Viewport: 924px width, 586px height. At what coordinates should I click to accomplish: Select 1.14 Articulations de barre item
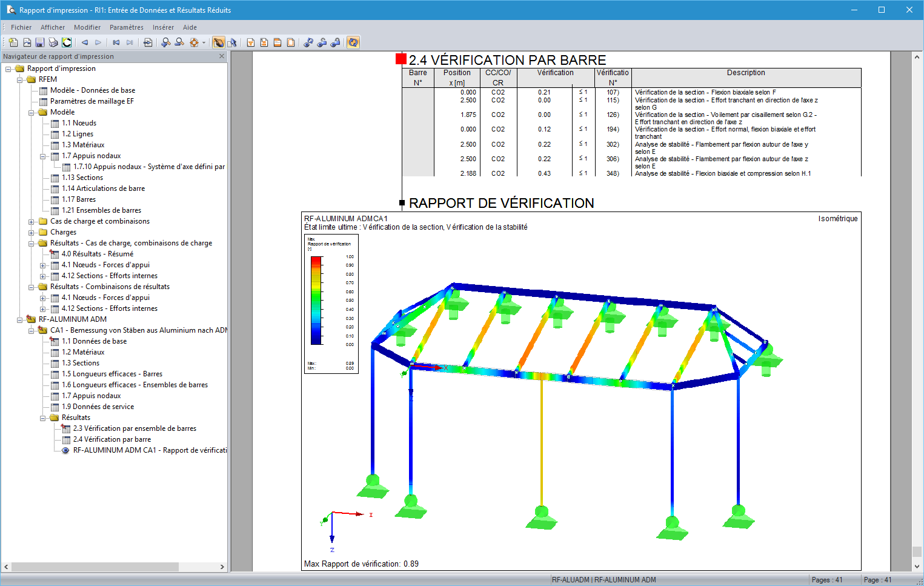pyautogui.click(x=104, y=188)
